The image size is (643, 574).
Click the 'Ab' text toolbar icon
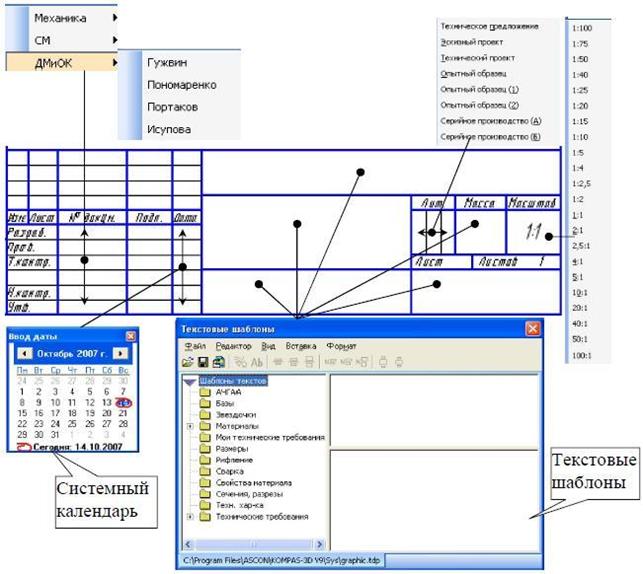257,362
